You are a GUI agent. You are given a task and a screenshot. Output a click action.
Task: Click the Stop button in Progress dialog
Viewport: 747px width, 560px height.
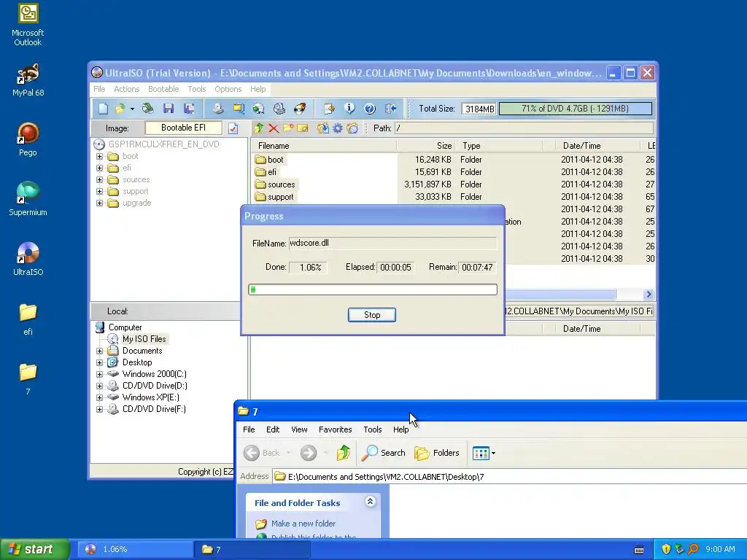tap(371, 315)
